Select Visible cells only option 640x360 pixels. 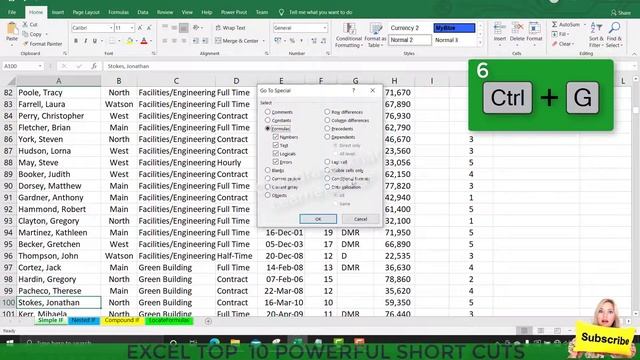click(x=327, y=170)
